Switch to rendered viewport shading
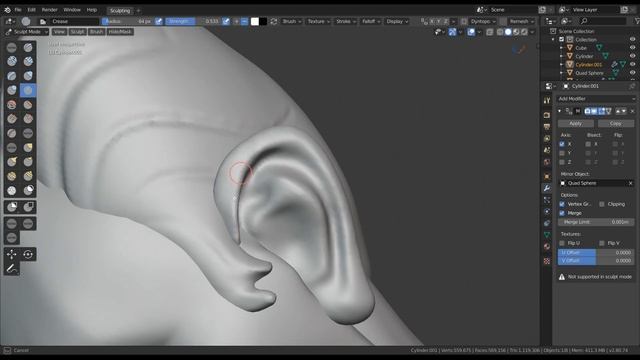The width and height of the screenshot is (640, 360). [524, 32]
